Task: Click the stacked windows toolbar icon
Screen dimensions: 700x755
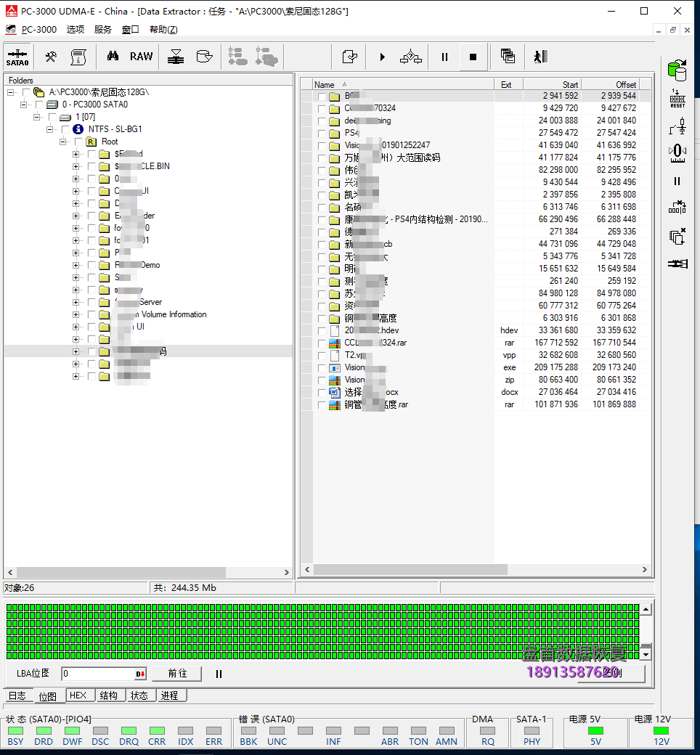Action: [508, 57]
